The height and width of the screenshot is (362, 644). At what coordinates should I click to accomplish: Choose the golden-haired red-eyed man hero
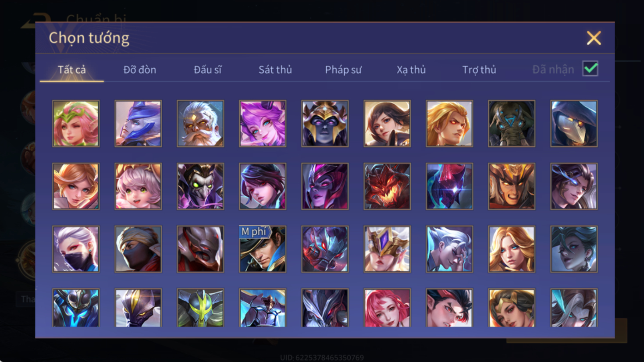[x=449, y=124]
